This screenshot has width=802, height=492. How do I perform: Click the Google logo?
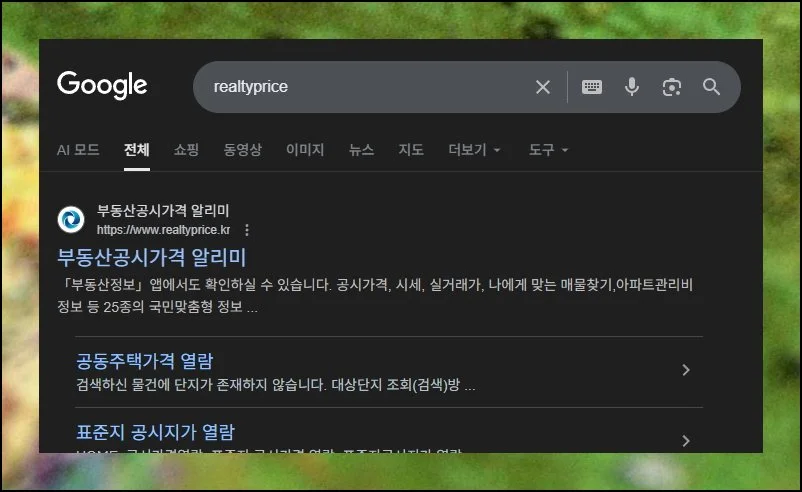coord(102,86)
